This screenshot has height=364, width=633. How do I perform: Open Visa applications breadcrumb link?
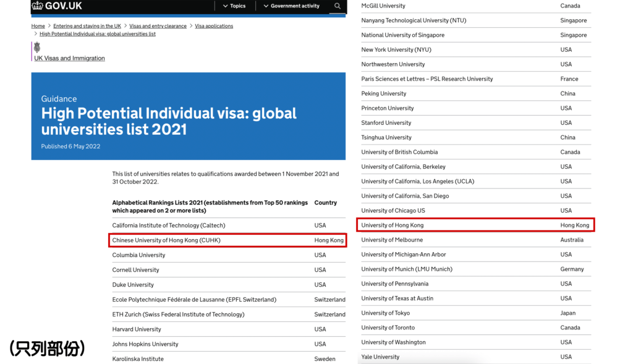click(214, 26)
